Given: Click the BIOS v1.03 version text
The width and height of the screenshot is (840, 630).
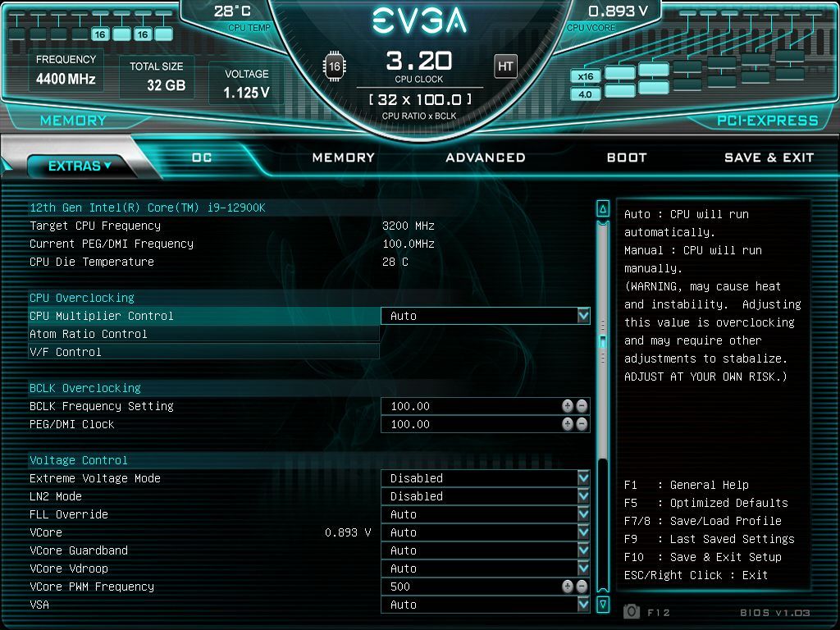Looking at the screenshot, I should coord(774,612).
